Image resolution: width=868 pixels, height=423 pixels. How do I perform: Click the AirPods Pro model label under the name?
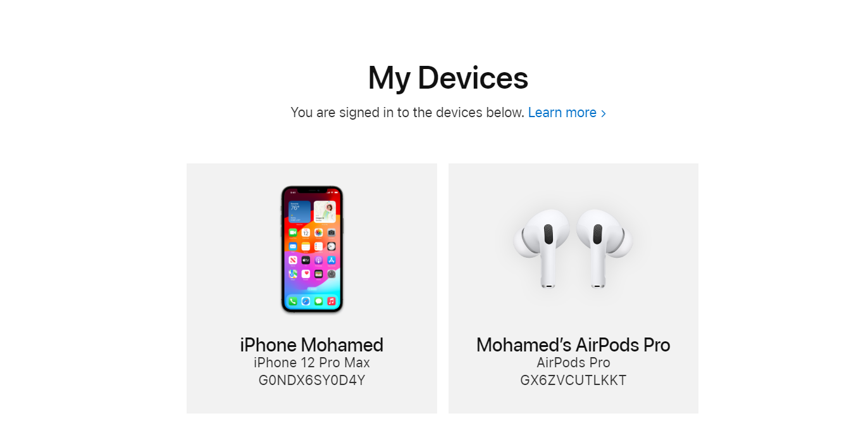pos(573,363)
